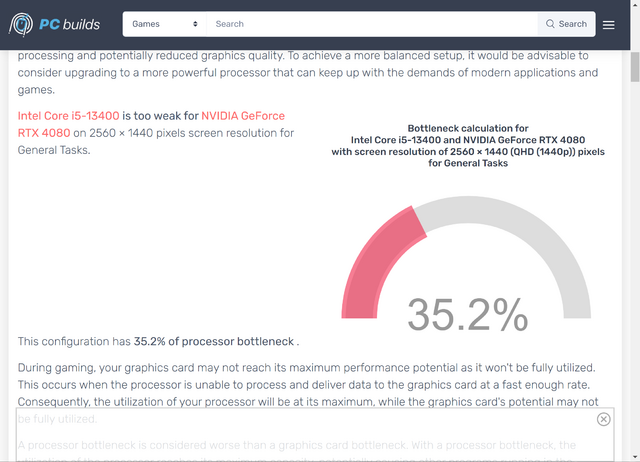Click the scrollbar down arrow

(633, 455)
